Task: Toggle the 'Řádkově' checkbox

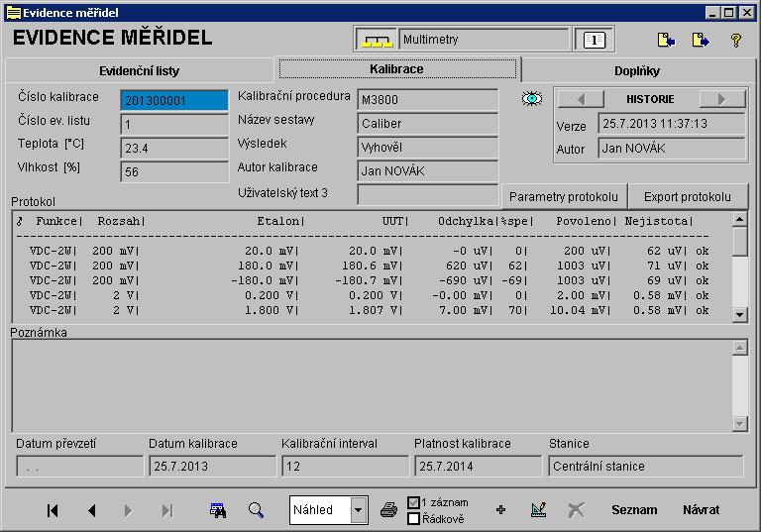Action: click(x=413, y=519)
